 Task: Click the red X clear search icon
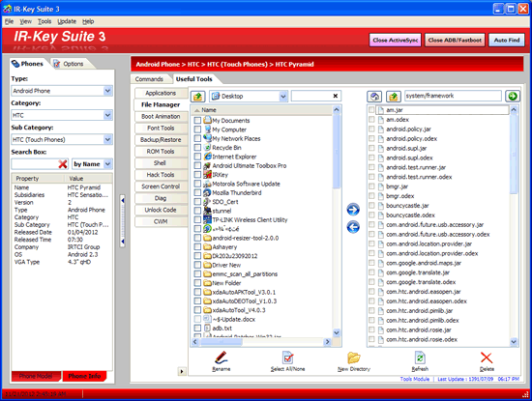click(63, 164)
